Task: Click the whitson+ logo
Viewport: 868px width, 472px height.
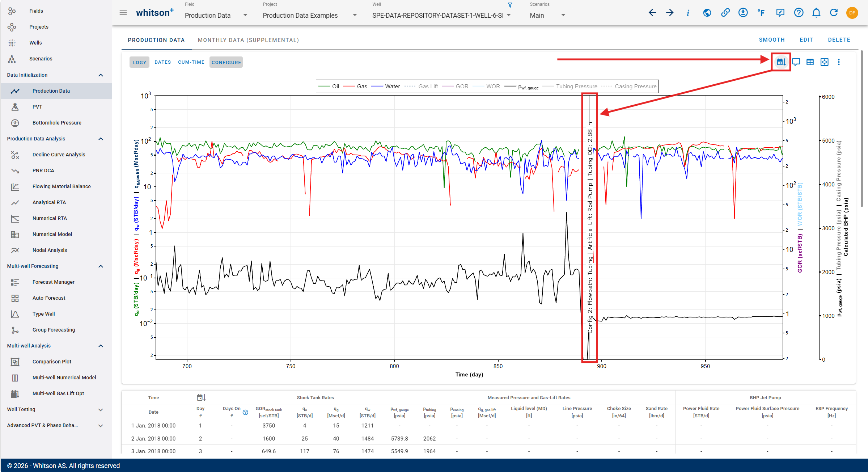Action: [155, 13]
